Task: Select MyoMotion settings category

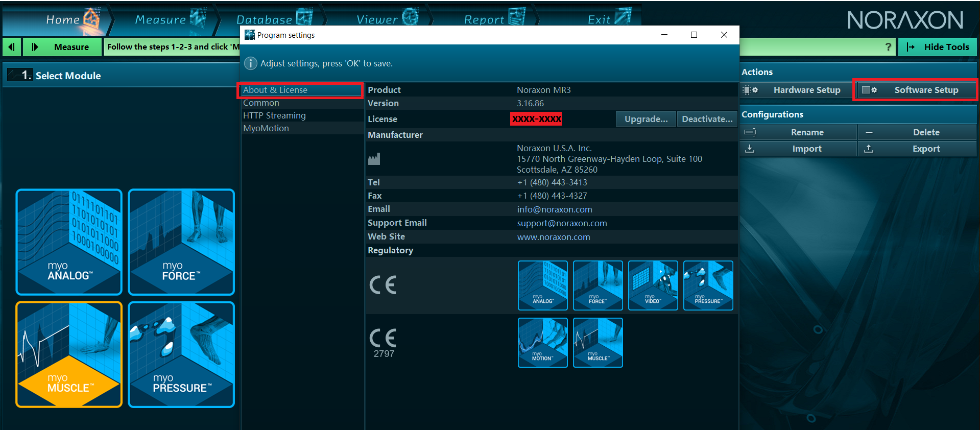Action: click(x=301, y=128)
